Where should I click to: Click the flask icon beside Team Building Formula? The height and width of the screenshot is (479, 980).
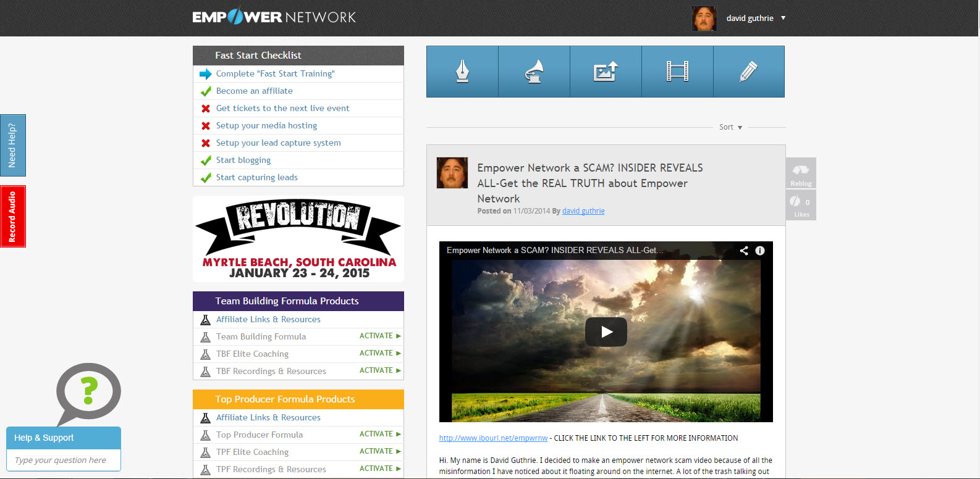click(206, 337)
